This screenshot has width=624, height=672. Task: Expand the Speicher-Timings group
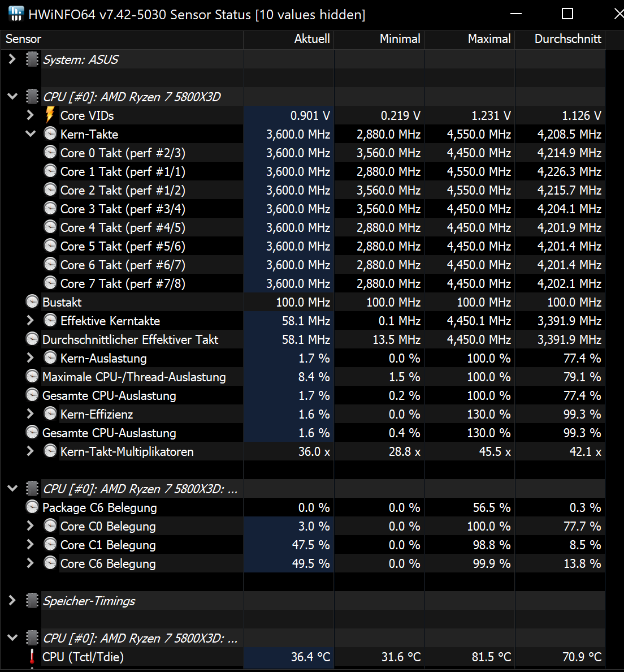click(12, 600)
